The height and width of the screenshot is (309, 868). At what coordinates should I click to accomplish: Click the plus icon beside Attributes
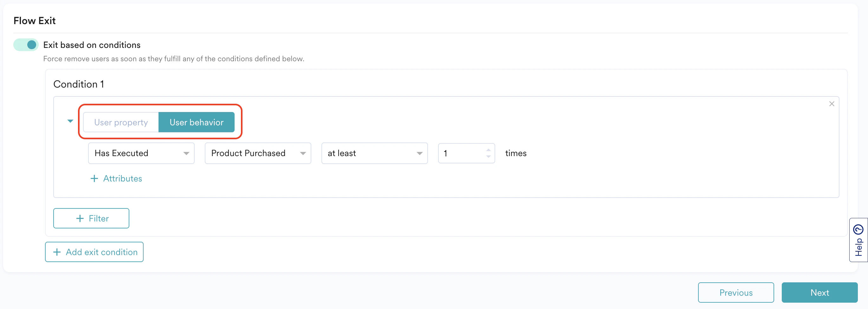pos(94,178)
